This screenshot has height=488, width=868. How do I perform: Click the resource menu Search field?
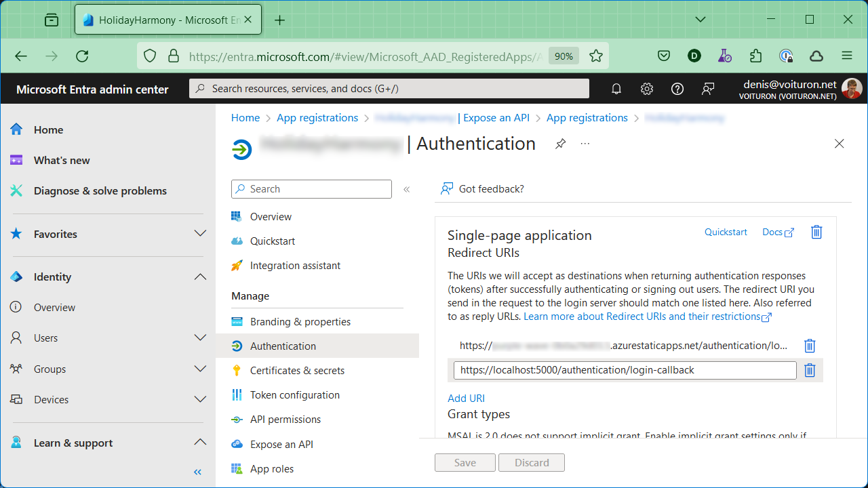click(x=312, y=189)
